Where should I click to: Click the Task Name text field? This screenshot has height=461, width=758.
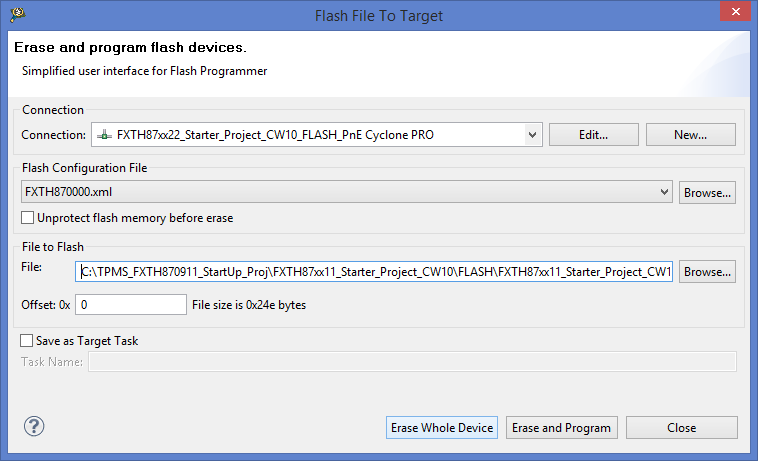412,362
